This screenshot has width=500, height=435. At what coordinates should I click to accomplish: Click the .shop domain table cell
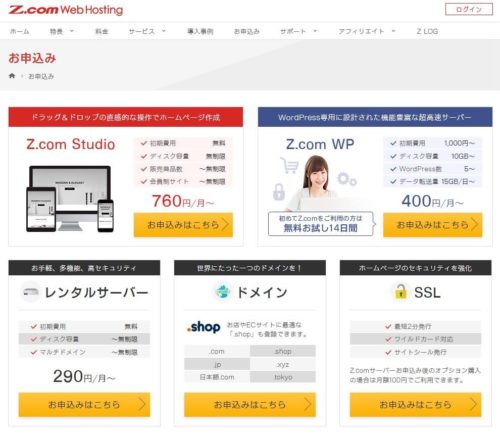[x=283, y=351]
